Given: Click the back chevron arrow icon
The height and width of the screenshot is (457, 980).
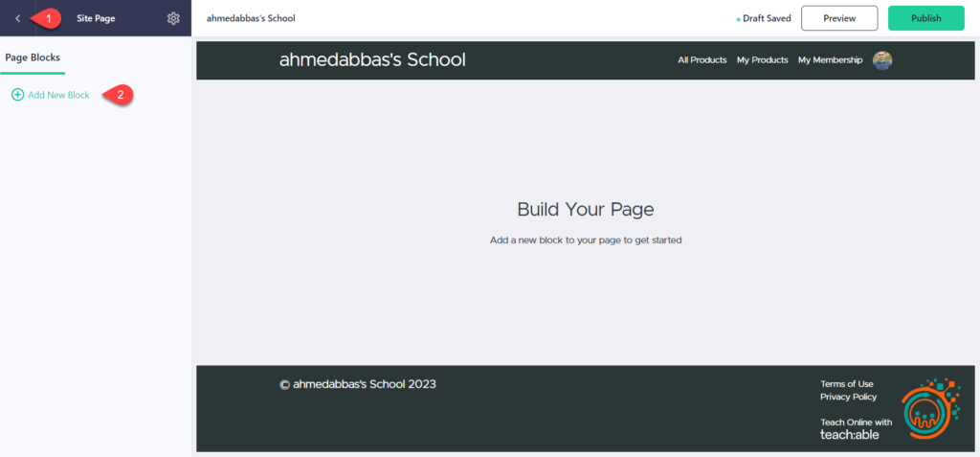Looking at the screenshot, I should [x=17, y=18].
